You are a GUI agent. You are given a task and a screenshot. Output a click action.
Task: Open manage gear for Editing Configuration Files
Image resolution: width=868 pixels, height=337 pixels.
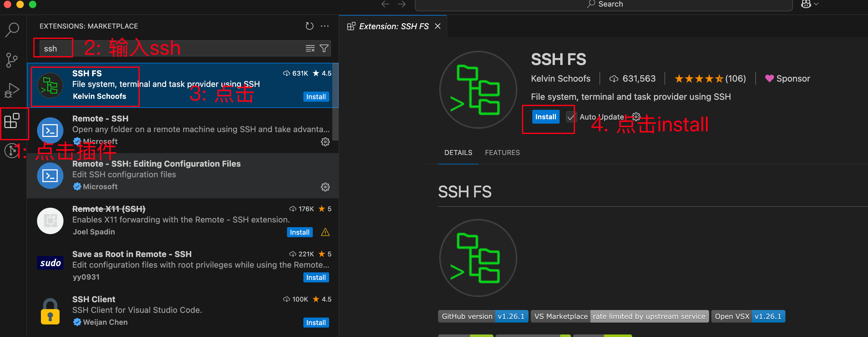point(325,187)
